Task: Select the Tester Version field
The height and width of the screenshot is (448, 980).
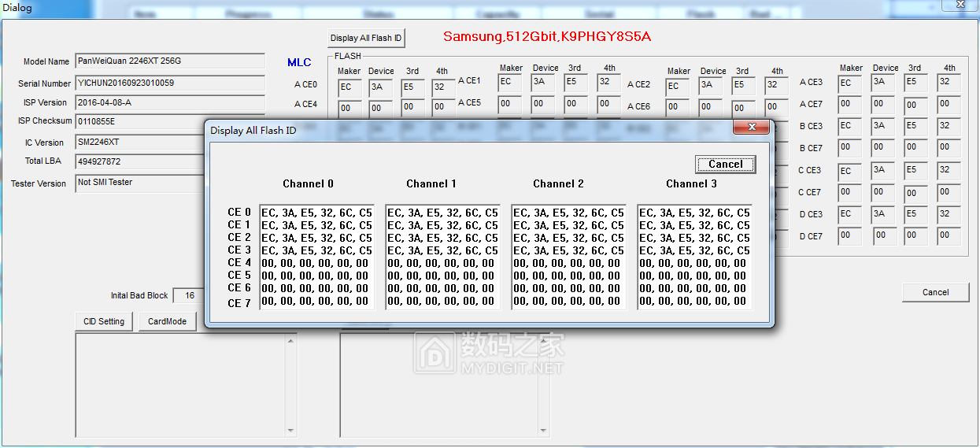Action: point(138,183)
